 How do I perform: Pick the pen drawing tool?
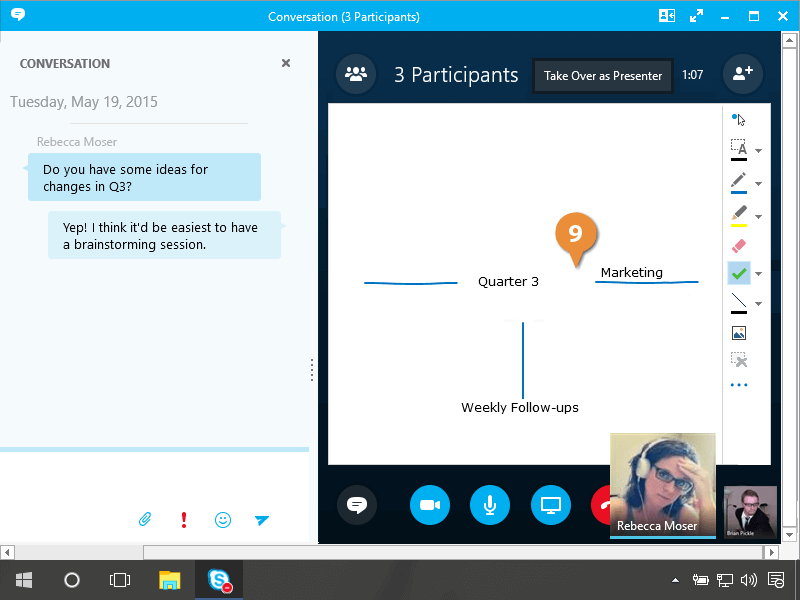coord(739,182)
